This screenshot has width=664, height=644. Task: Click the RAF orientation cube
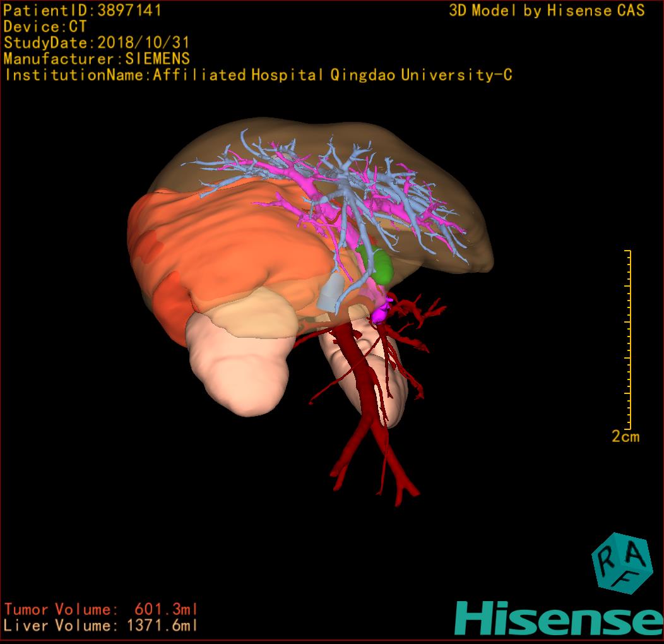point(621,563)
